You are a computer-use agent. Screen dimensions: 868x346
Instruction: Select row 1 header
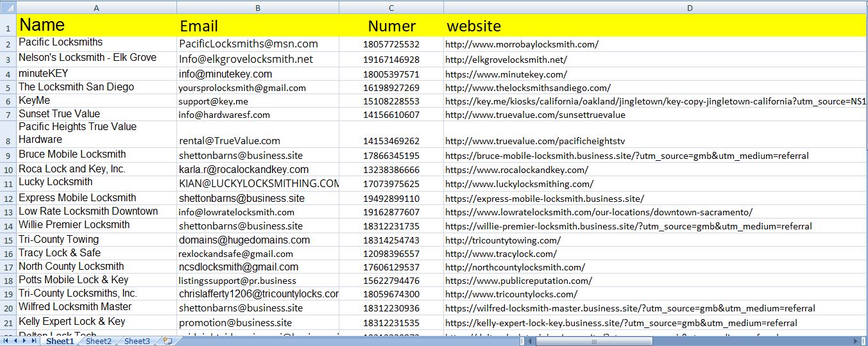coord(8,26)
